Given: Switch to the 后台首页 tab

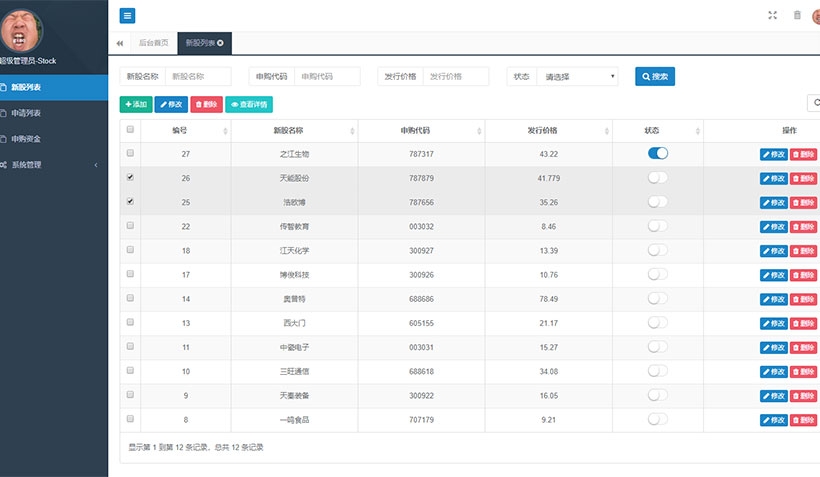Looking at the screenshot, I should [x=154, y=43].
